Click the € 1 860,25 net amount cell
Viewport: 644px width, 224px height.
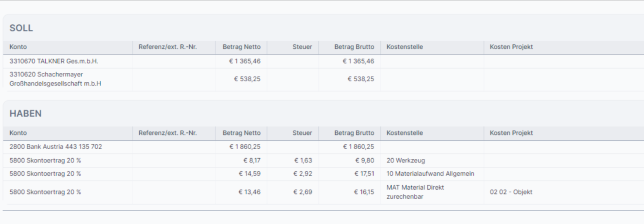tap(245, 147)
